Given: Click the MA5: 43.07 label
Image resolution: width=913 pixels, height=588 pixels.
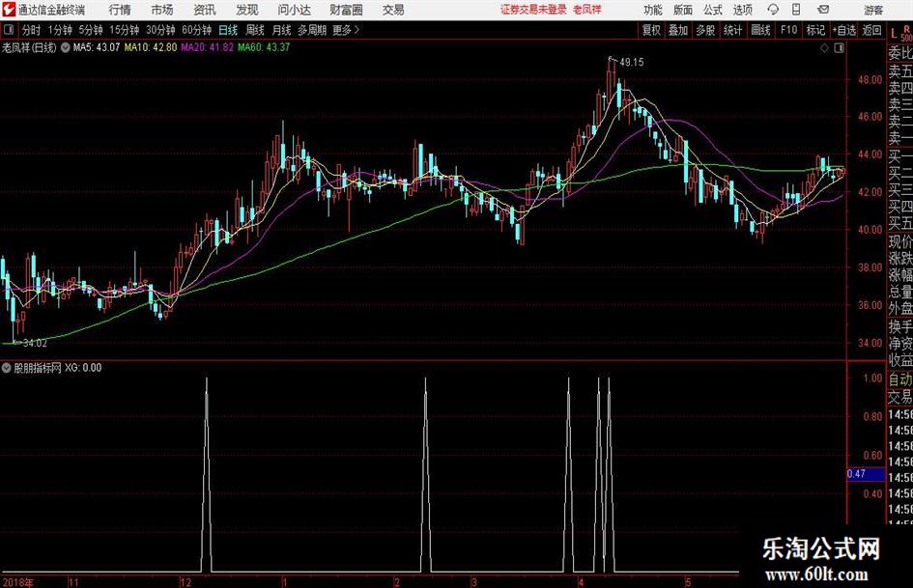Looking at the screenshot, I should coord(96,47).
